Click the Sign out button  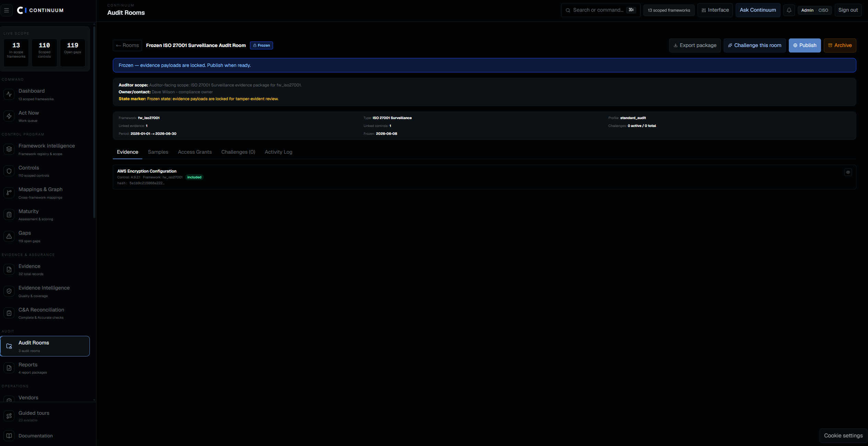tap(848, 10)
